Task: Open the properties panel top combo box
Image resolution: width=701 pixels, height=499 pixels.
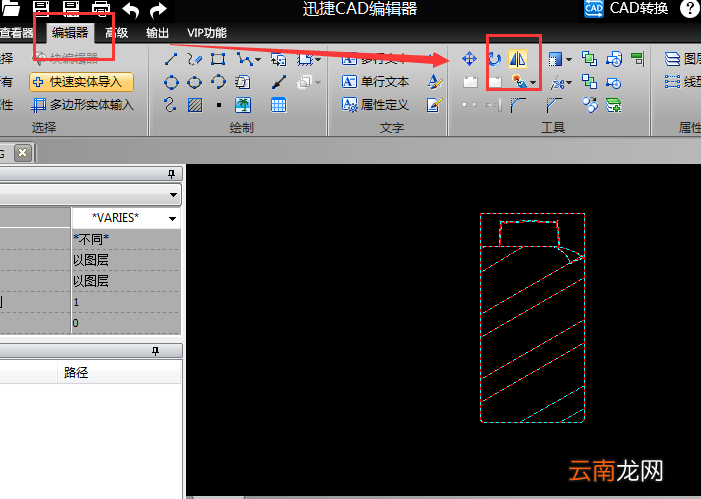Action: [x=89, y=195]
